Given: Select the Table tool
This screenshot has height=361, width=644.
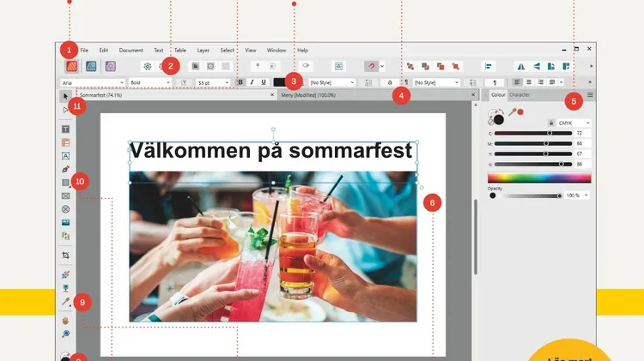Looking at the screenshot, I should click(65, 142).
